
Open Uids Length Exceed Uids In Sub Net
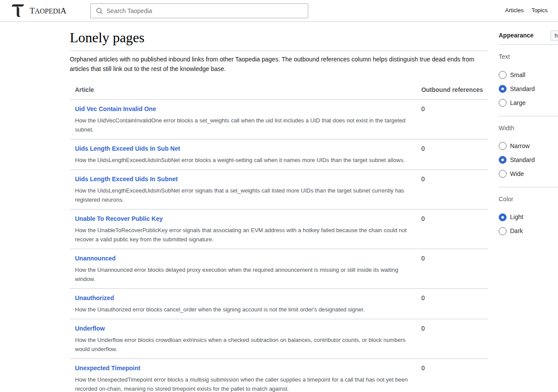coord(127,149)
